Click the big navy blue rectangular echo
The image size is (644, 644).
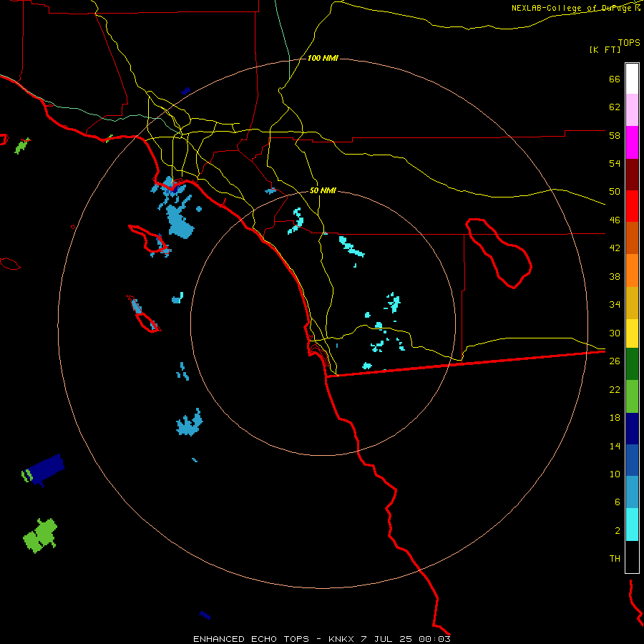click(x=46, y=469)
